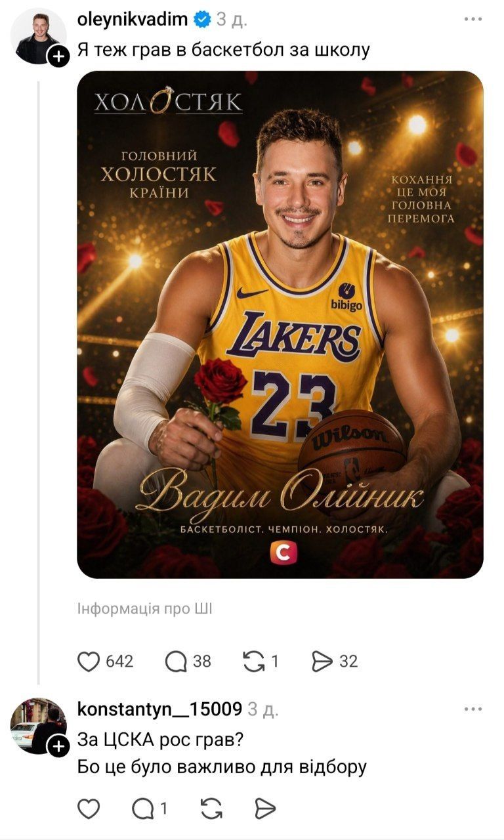Viewport: 504px width, 840px height.
Task: Open comments on the main post
Action: tap(176, 661)
